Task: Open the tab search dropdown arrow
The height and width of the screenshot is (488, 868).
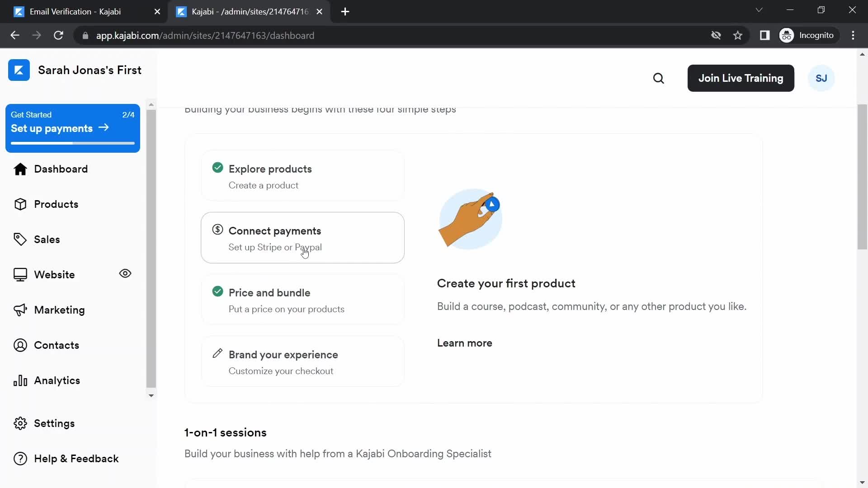Action: pos(759,10)
